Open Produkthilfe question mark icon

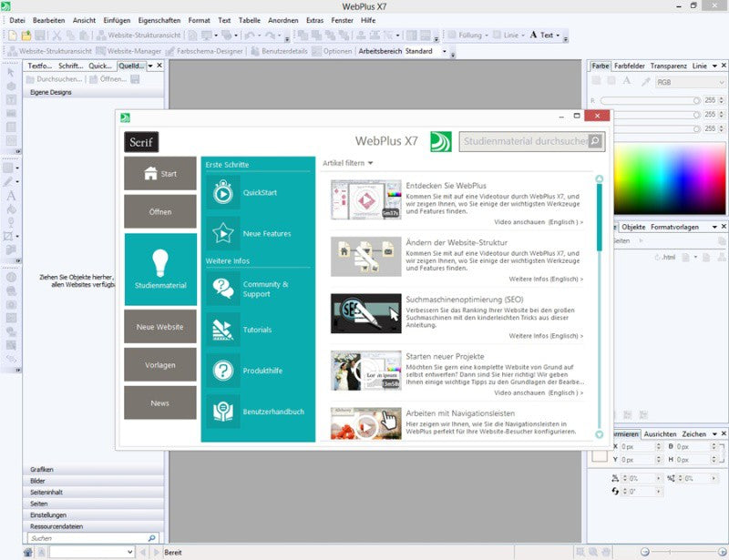click(x=223, y=371)
